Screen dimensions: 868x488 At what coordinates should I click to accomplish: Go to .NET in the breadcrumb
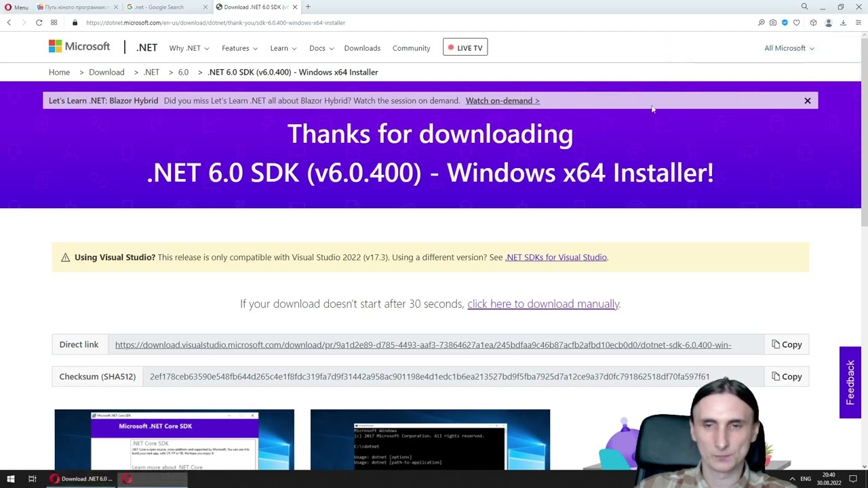click(151, 72)
